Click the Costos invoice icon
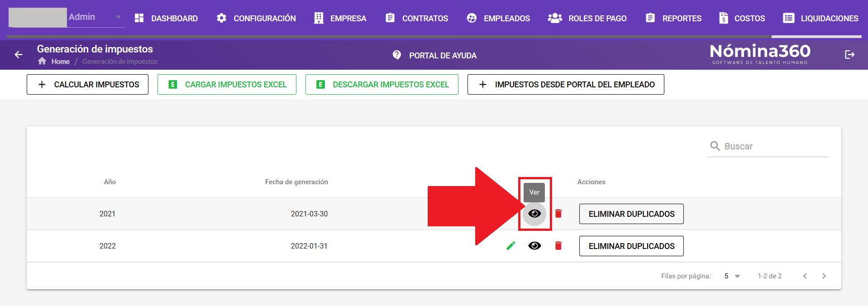This screenshot has width=868, height=306. [724, 18]
